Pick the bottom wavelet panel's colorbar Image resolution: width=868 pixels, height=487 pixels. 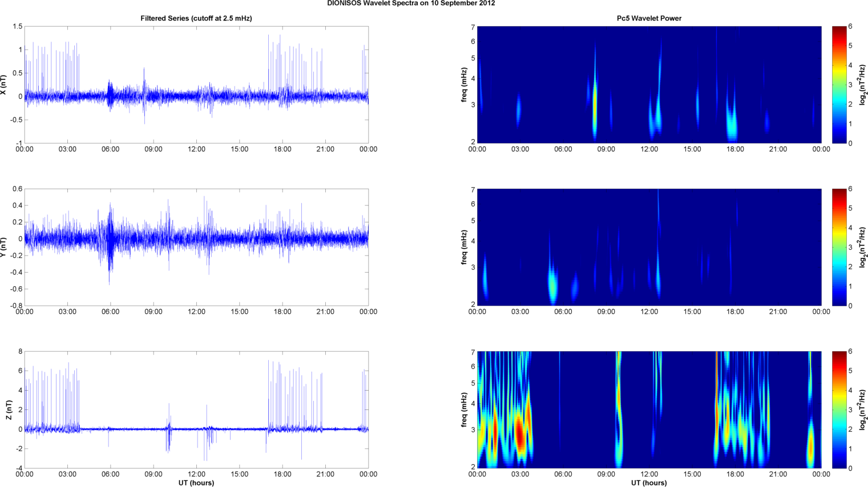click(x=839, y=409)
